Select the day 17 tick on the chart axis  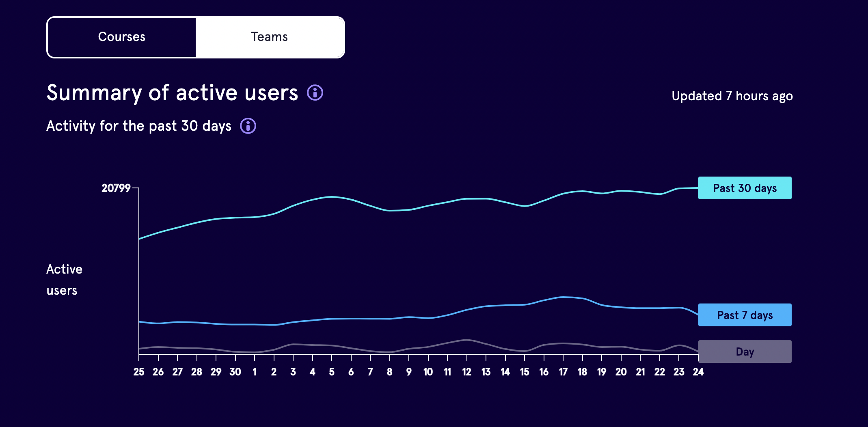click(563, 372)
